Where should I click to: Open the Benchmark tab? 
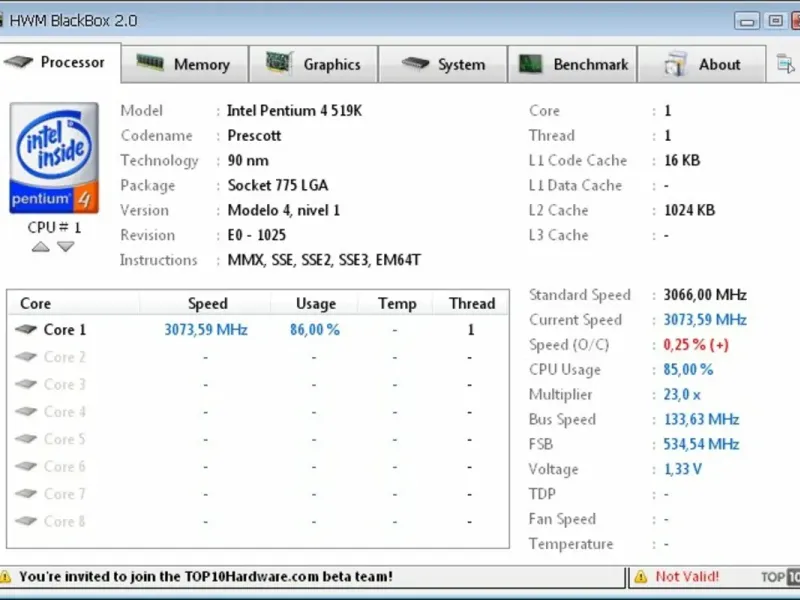click(x=572, y=64)
